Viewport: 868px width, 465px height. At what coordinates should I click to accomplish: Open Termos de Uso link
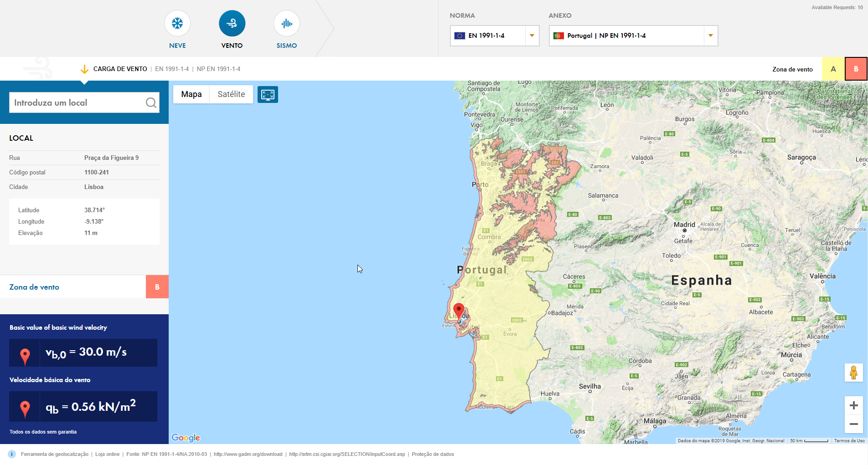849,441
